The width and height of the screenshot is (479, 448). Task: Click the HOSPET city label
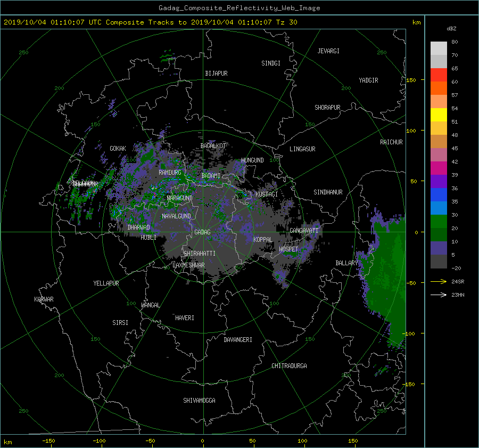[288, 249]
